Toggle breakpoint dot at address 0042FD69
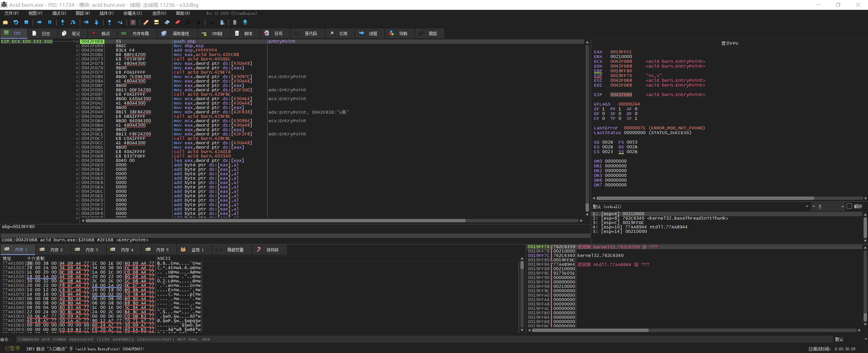Viewport: 868px width, 353px height. (x=77, y=46)
